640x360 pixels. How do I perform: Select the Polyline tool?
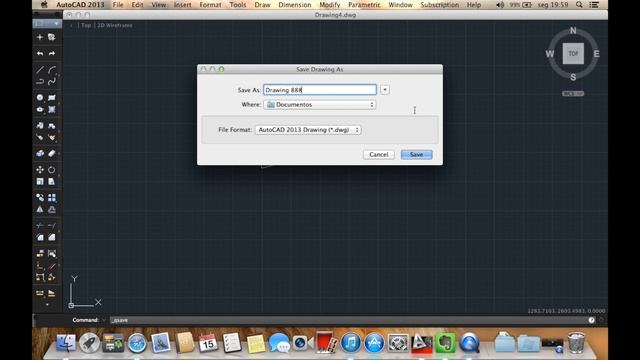[40, 82]
